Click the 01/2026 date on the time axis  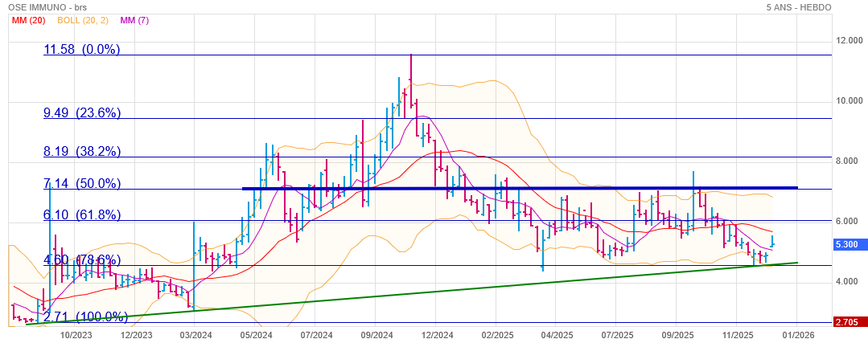click(796, 335)
